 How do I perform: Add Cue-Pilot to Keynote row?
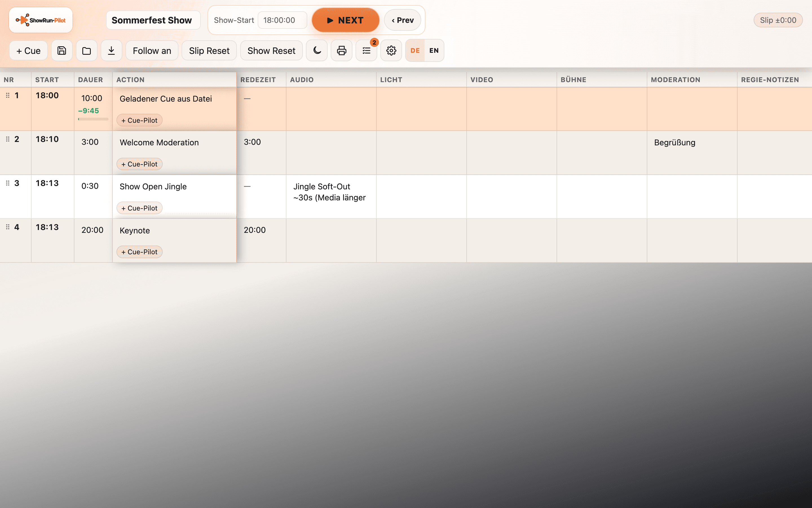139,252
